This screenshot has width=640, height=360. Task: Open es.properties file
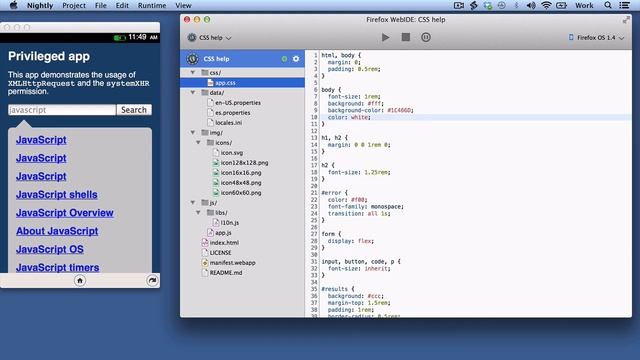pos(233,113)
